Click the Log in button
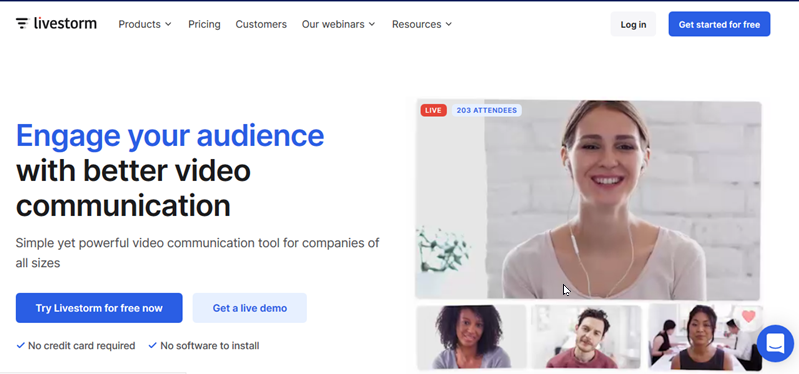The height and width of the screenshot is (374, 799). click(633, 24)
